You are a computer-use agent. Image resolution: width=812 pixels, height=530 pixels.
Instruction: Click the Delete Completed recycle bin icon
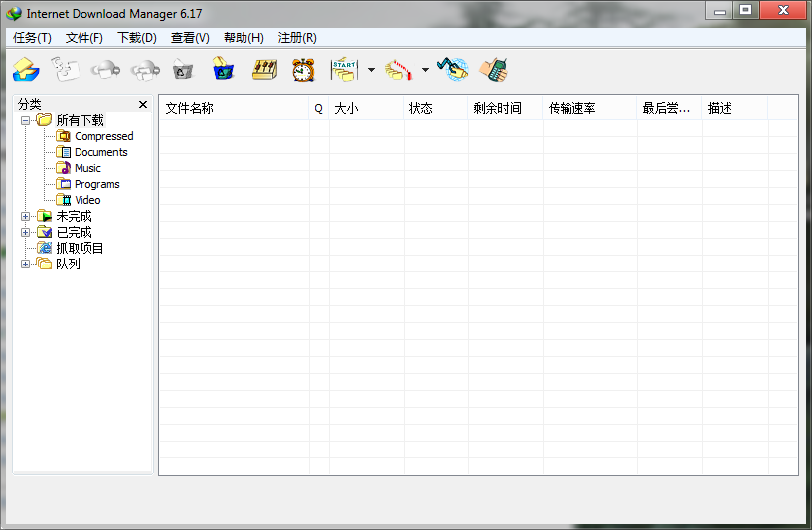tap(224, 70)
